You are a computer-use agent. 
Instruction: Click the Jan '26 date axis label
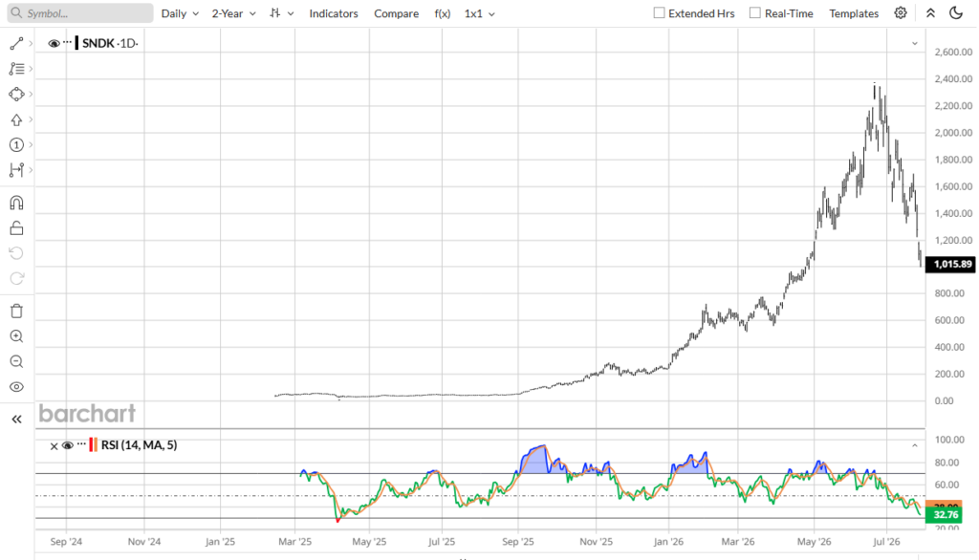[668, 541]
